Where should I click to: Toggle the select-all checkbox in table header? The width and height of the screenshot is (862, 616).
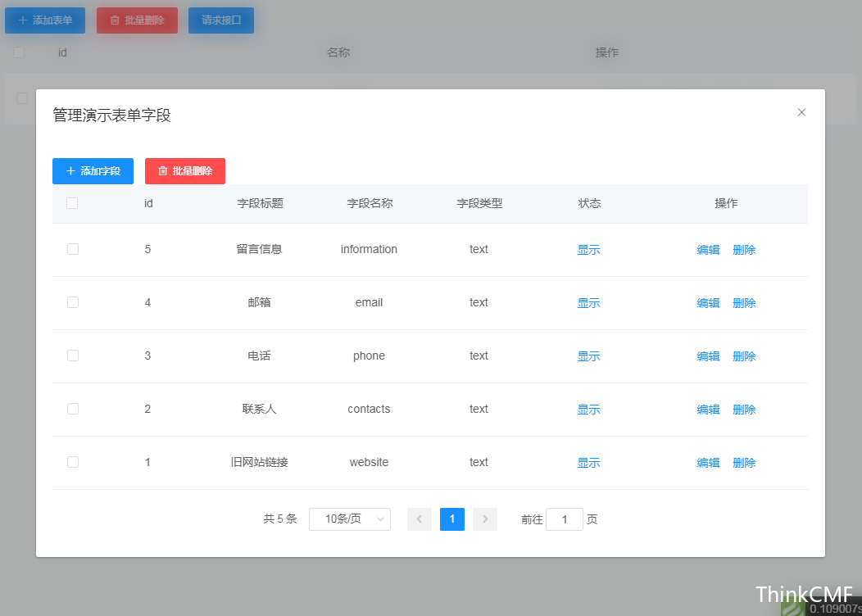(x=72, y=203)
